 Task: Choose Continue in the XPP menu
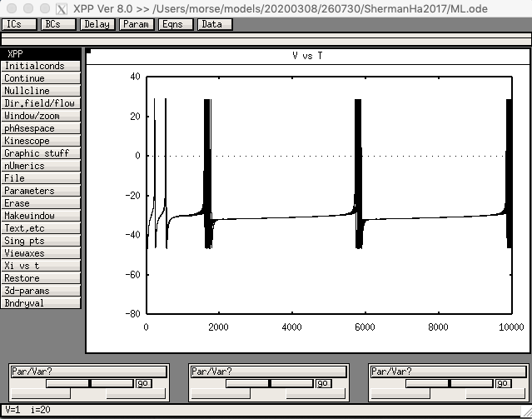pyautogui.click(x=41, y=78)
